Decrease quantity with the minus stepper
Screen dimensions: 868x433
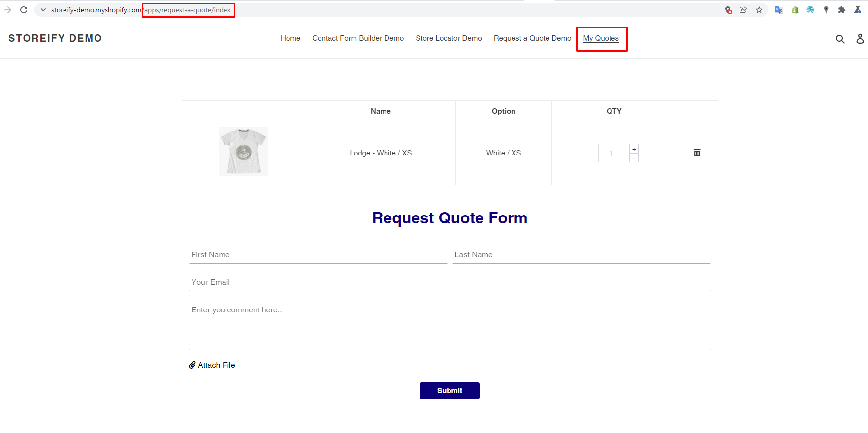pyautogui.click(x=634, y=158)
